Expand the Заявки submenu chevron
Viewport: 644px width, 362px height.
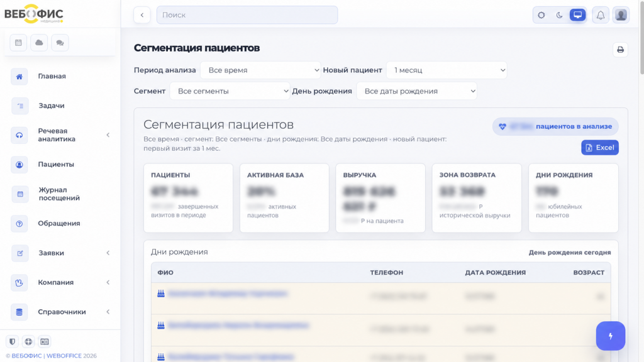(x=108, y=253)
